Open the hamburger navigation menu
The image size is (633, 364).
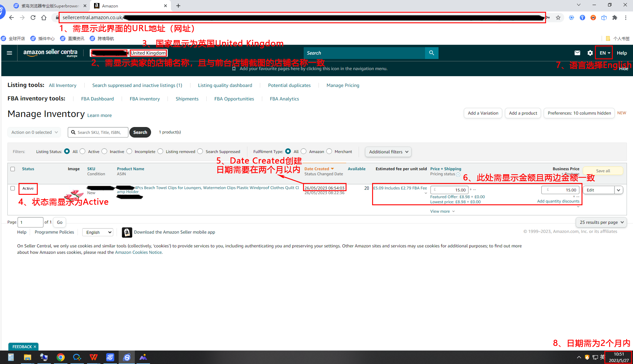click(9, 53)
